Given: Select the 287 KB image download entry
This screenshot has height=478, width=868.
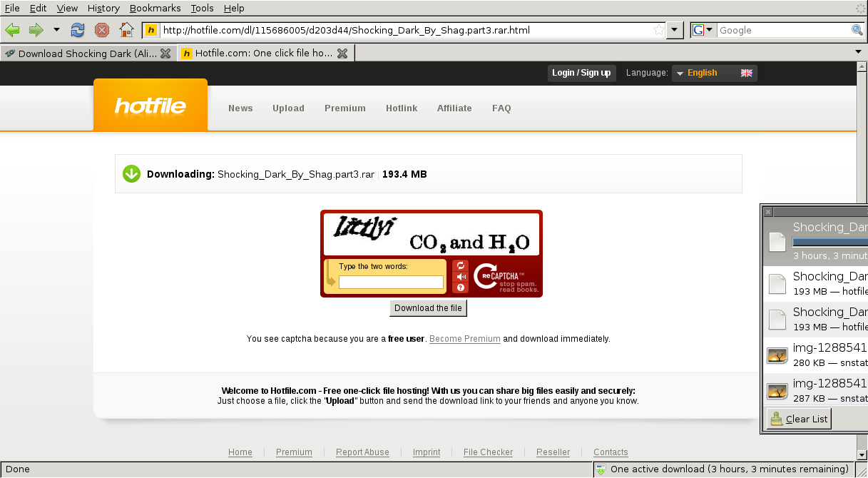Looking at the screenshot, I should 816,391.
